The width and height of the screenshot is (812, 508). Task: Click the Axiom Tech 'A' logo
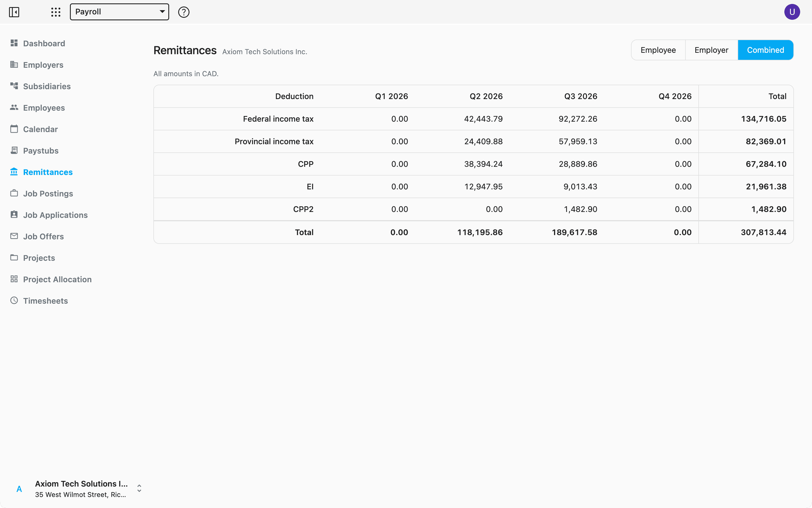click(19, 489)
